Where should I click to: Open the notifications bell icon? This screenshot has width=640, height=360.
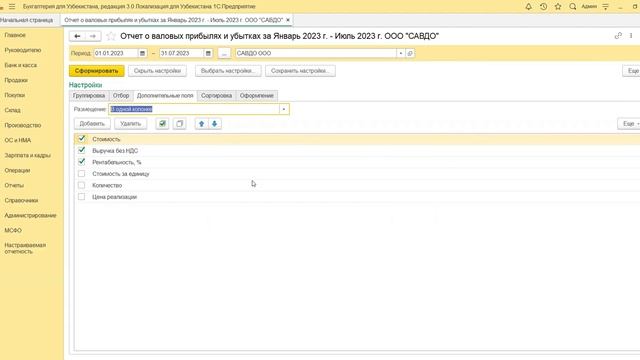tap(529, 7)
